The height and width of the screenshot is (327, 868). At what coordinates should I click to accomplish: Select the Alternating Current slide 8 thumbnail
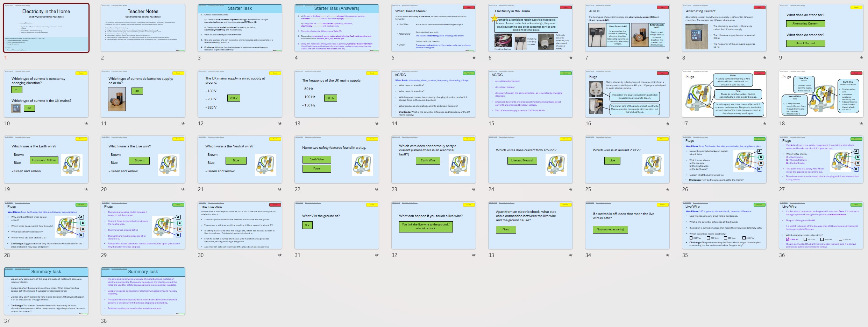pos(724,28)
